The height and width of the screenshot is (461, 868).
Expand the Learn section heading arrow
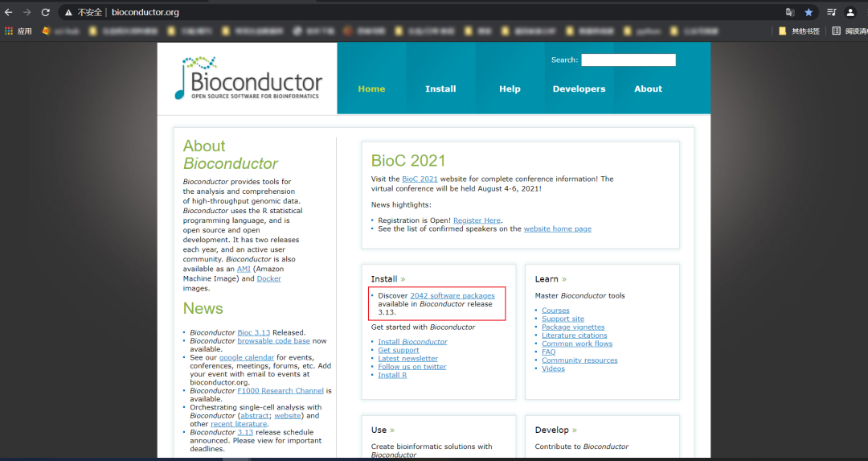(x=564, y=279)
